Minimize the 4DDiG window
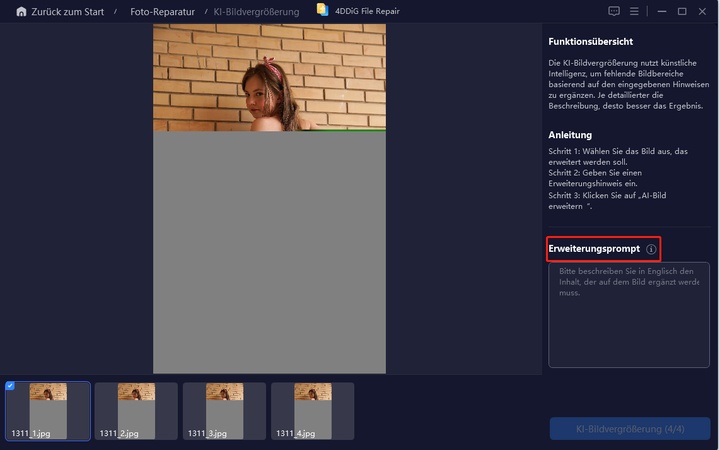This screenshot has height=450, width=720. click(x=658, y=12)
